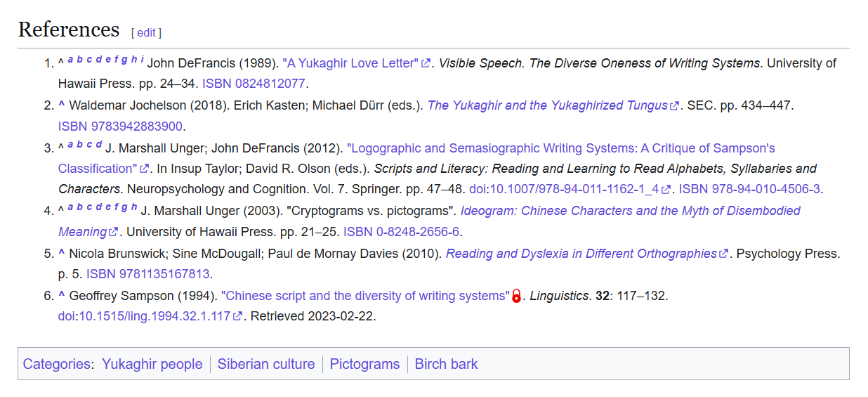Click external-link icon after Yukaghirized Tungus

click(675, 106)
